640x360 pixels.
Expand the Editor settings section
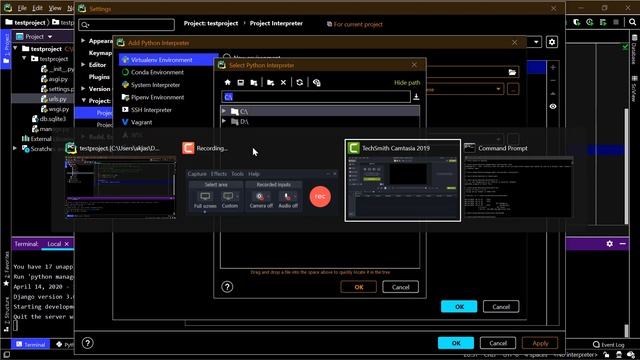coord(83,64)
